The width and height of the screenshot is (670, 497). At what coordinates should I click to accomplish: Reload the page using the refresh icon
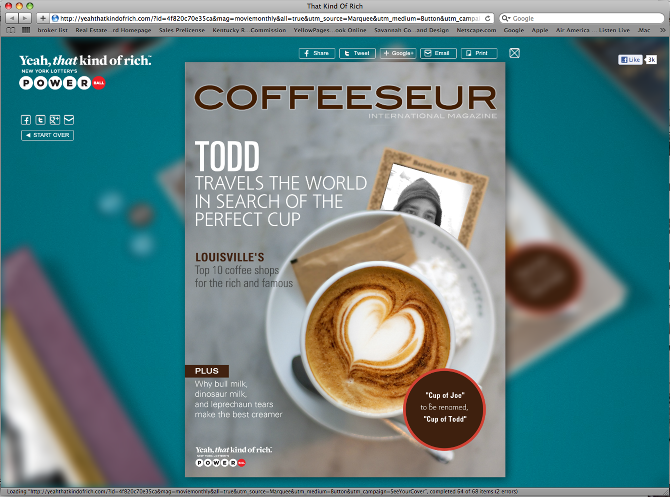(x=486, y=18)
